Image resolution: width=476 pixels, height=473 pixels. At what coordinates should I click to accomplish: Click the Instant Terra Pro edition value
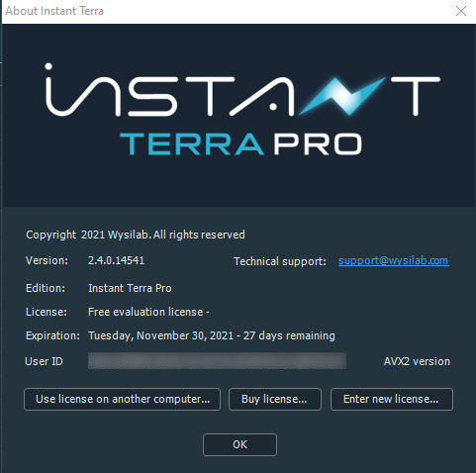click(130, 288)
